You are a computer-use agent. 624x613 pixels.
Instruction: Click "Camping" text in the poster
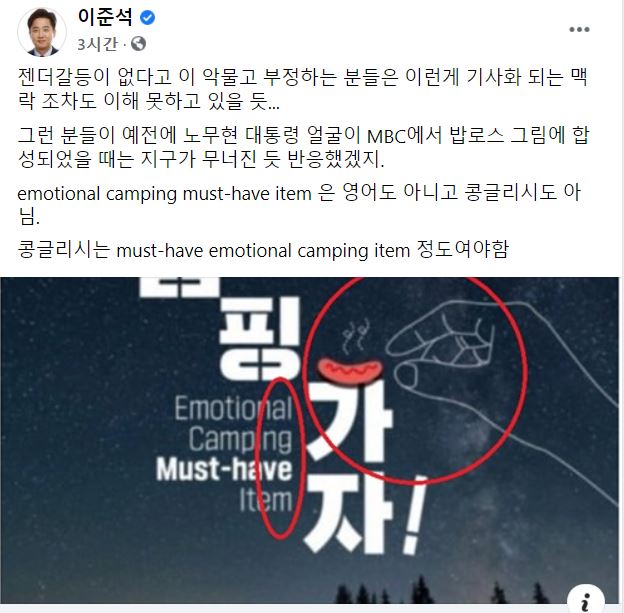click(x=240, y=439)
